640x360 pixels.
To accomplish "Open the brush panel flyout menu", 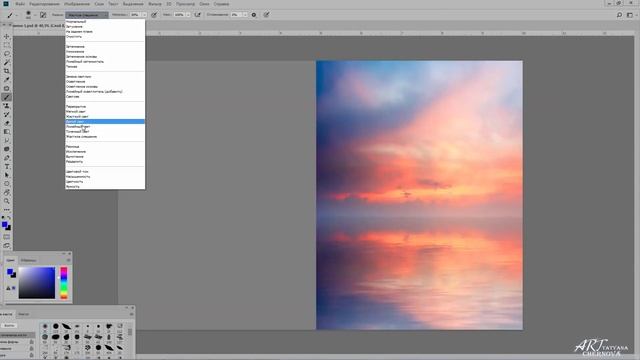I will coord(132,314).
